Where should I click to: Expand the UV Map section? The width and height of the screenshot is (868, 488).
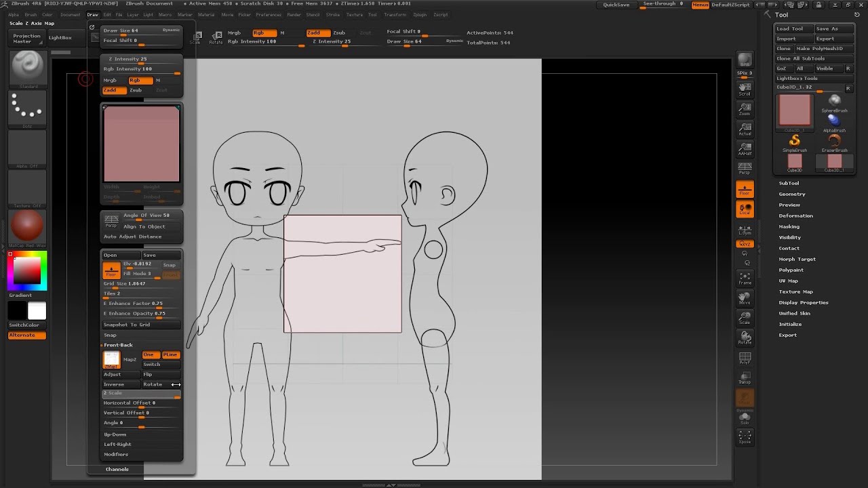coord(788,281)
